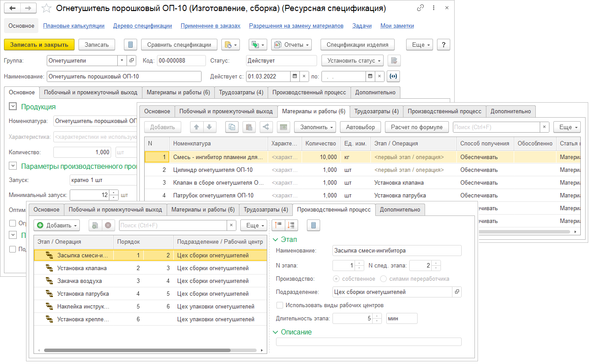Click the move row down arrow icon

coord(209,127)
